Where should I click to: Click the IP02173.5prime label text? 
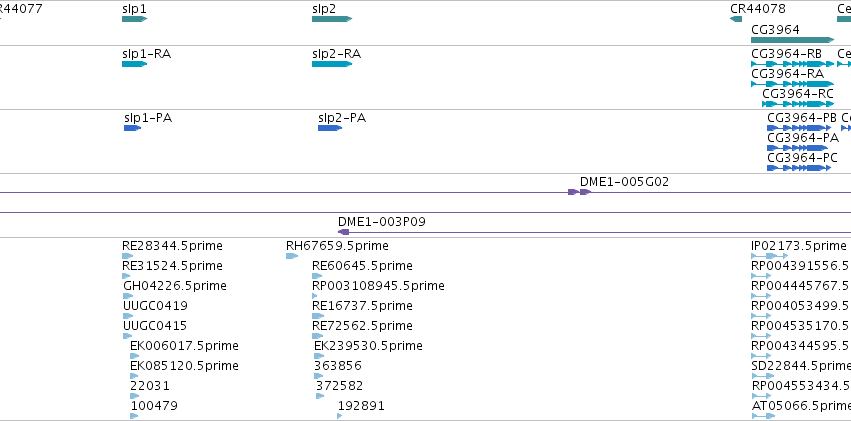tap(799, 246)
